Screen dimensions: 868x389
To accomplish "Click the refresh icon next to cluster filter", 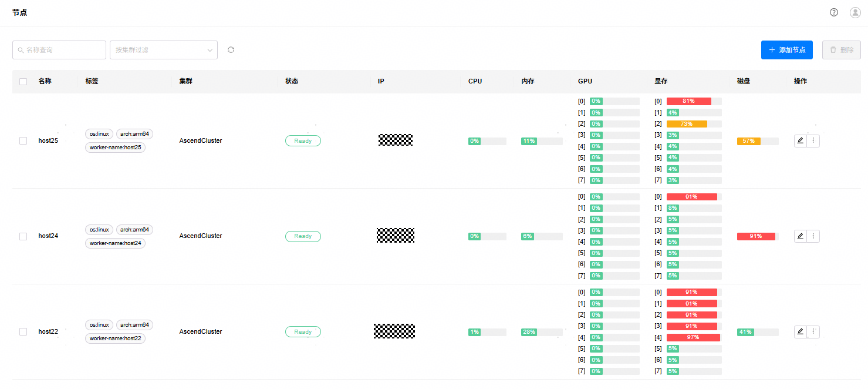I will [x=231, y=50].
